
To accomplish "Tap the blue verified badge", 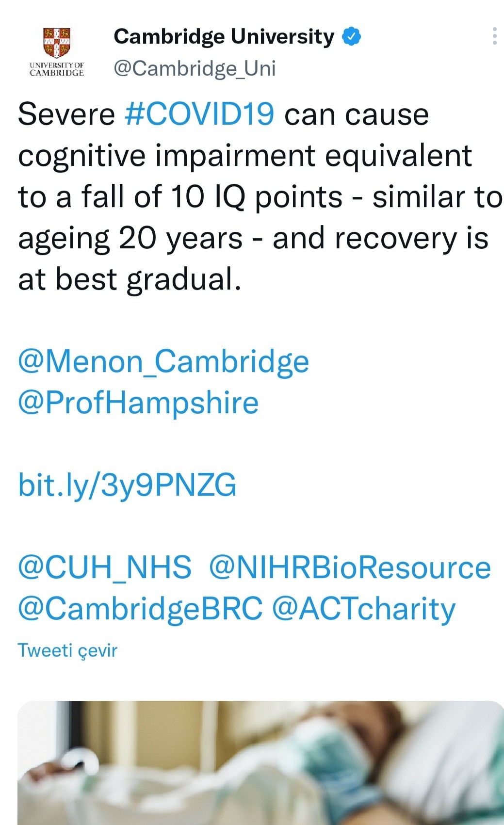I will (x=352, y=37).
